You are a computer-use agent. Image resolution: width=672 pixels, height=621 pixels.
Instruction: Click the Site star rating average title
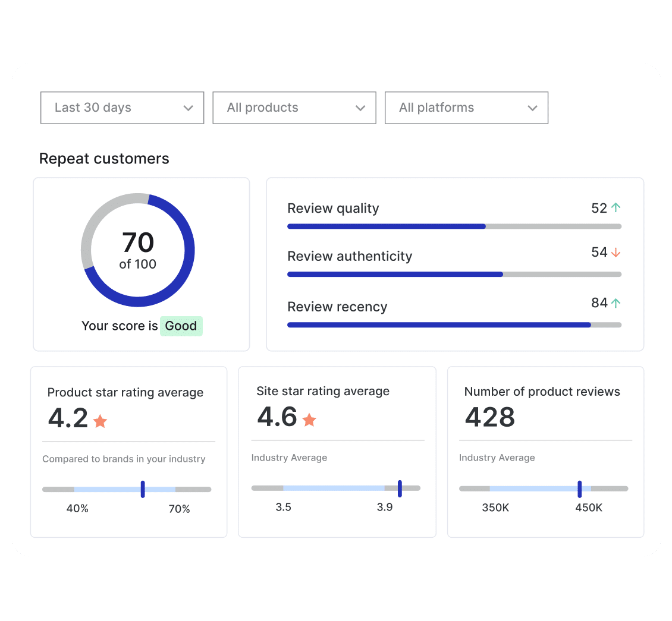pos(323,391)
